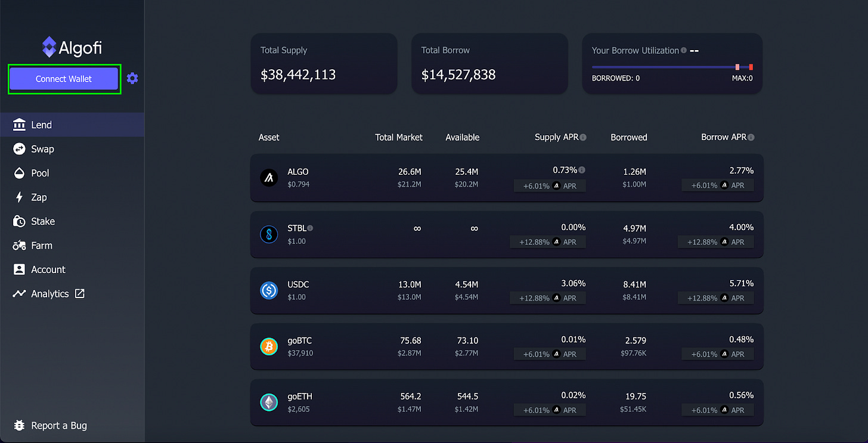Click the lightning bolt Zap icon
This screenshot has width=868, height=443.
coord(19,197)
